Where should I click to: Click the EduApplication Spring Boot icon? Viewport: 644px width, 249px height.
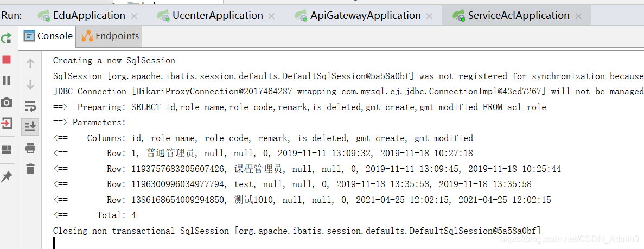coord(43,16)
